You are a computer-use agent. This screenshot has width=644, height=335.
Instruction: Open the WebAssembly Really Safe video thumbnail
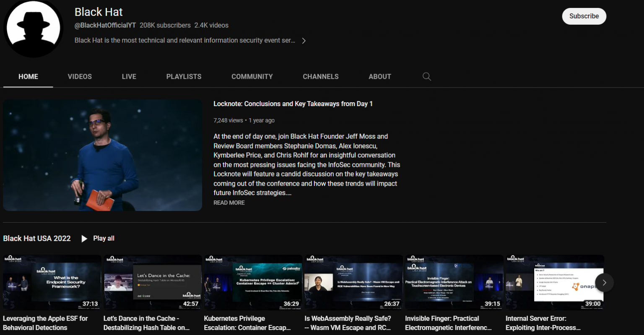(x=353, y=282)
